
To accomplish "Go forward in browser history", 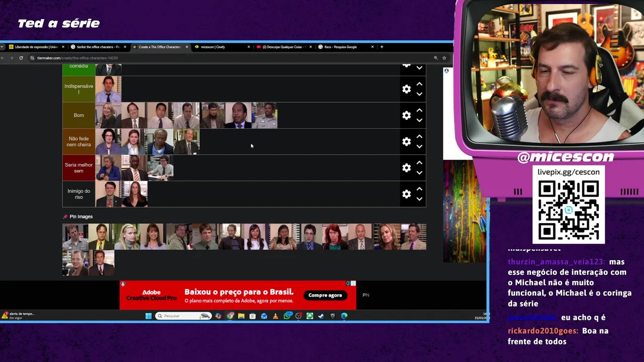I will [x=12, y=58].
